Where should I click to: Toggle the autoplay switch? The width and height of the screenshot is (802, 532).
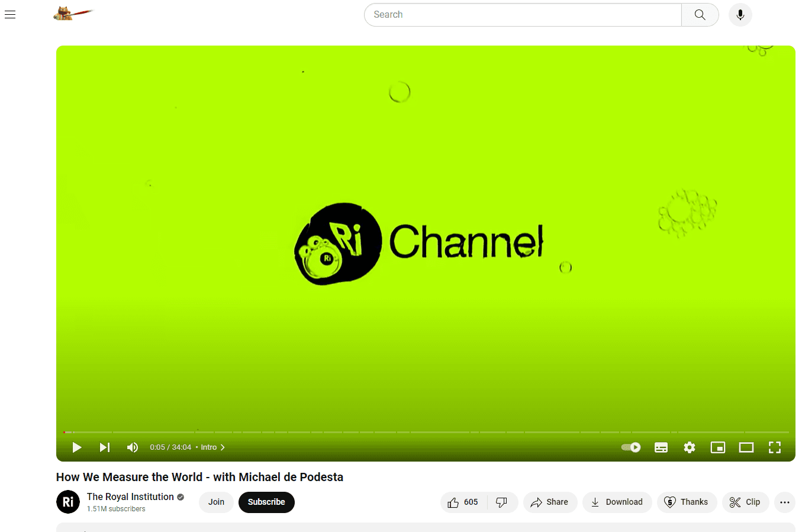click(631, 447)
